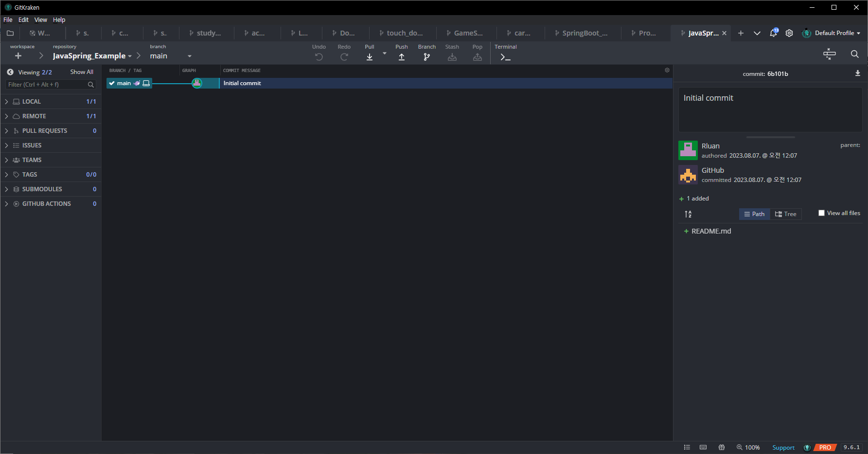Open the Help menu

coord(59,20)
